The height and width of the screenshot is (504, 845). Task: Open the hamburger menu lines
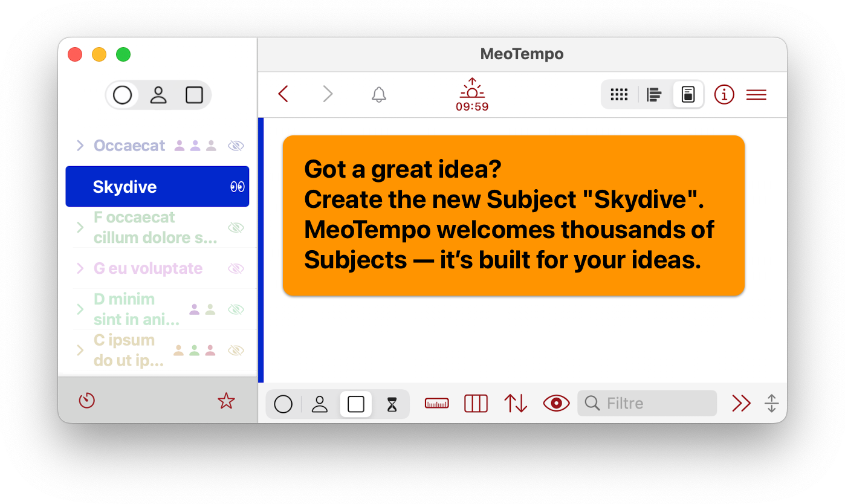click(756, 95)
